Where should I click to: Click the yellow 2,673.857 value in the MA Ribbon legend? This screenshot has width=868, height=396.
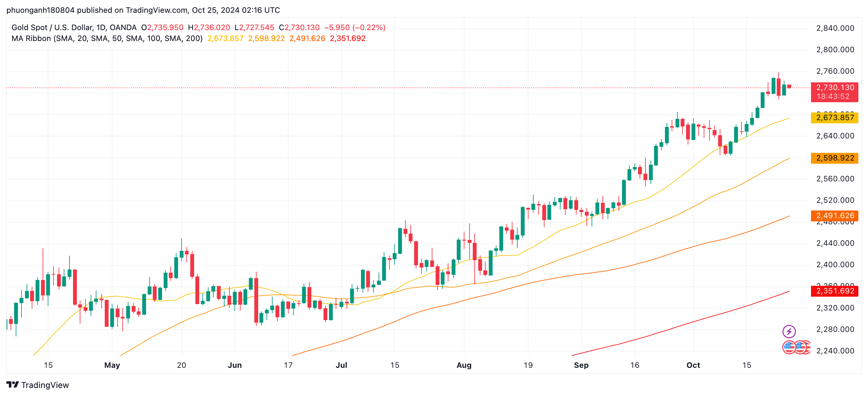pyautogui.click(x=225, y=38)
